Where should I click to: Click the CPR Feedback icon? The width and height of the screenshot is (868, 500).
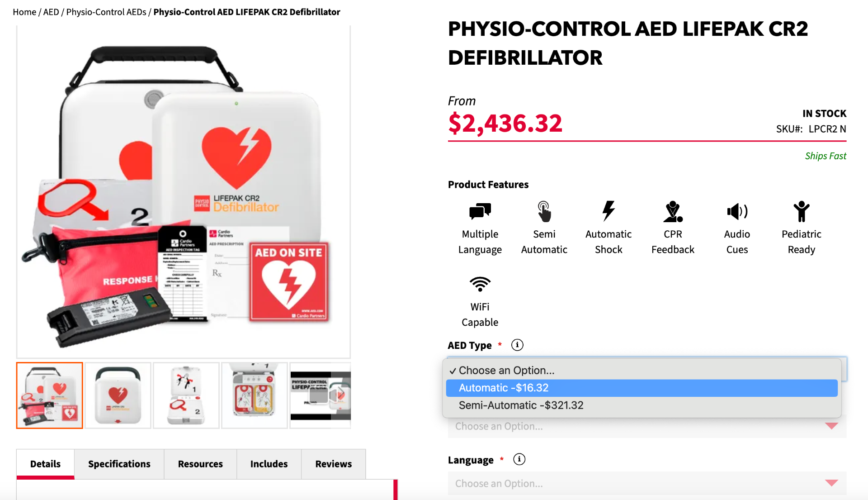tap(673, 211)
